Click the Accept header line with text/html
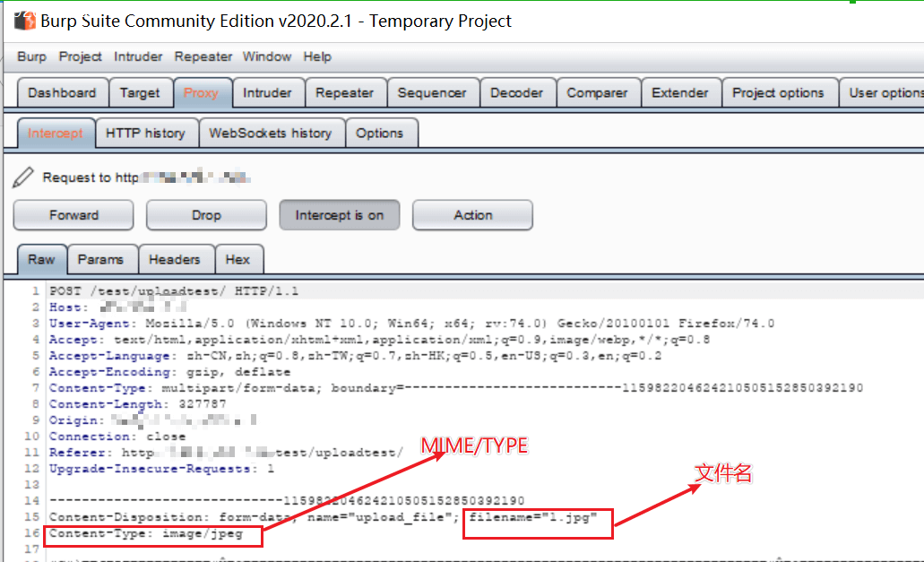Image resolution: width=924 pixels, height=562 pixels. (379, 340)
